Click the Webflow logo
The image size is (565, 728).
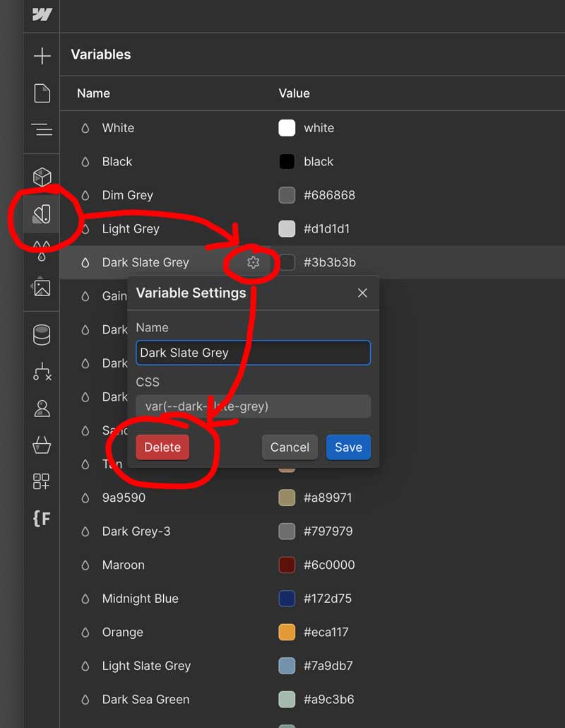(42, 16)
